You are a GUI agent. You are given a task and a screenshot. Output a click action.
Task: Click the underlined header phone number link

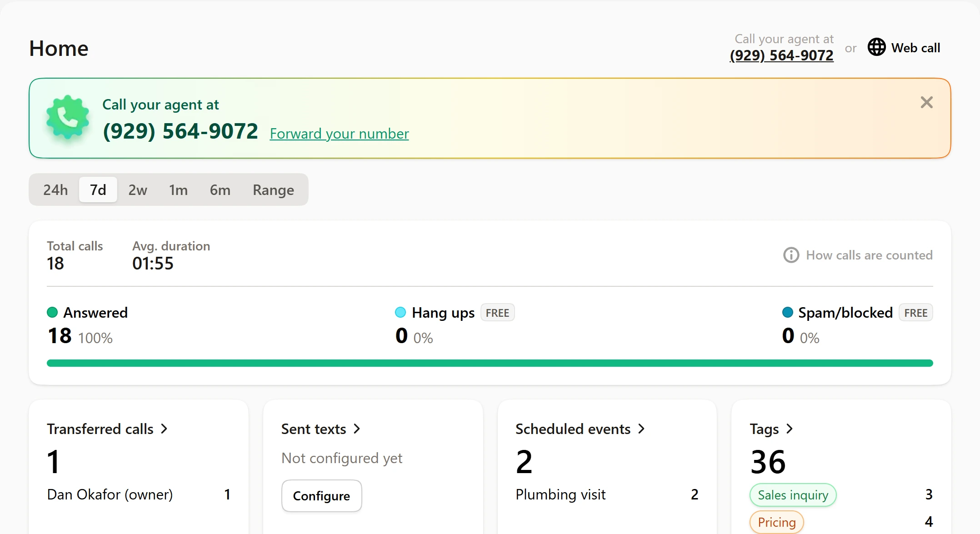tap(781, 55)
